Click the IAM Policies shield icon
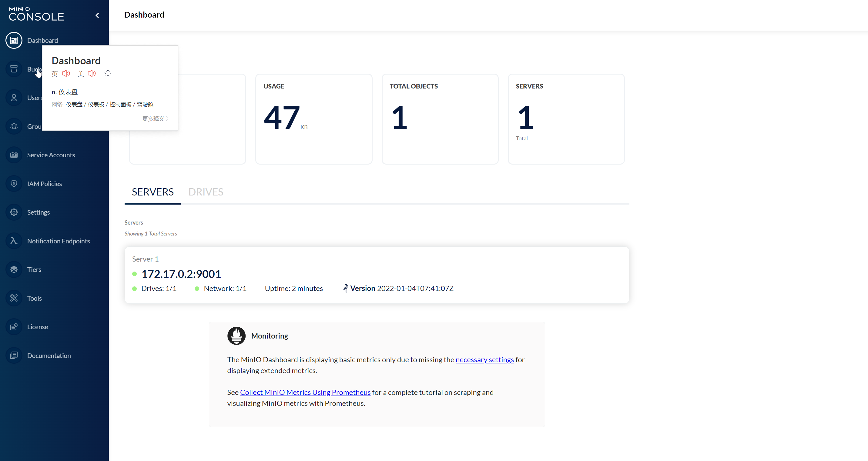Viewport: 868px width, 461px height. [14, 184]
